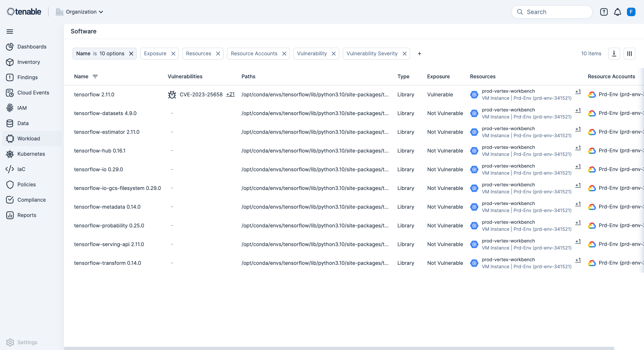Open the user avatar F
This screenshot has width=644, height=350.
click(631, 12)
